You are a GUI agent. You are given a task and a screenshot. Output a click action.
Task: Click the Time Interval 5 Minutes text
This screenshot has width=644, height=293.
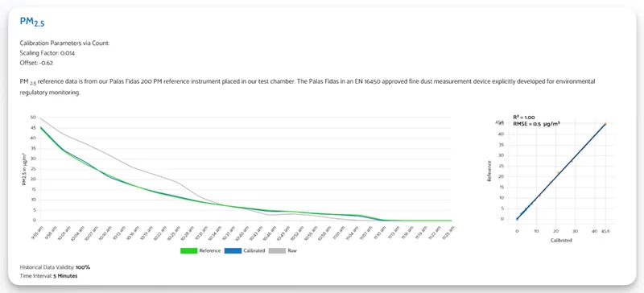[x=48, y=276]
